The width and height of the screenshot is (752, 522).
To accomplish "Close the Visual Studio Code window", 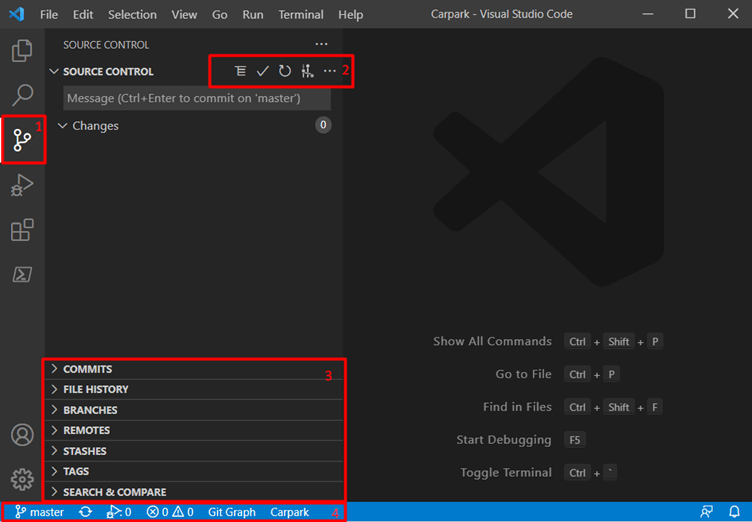I will (733, 14).
